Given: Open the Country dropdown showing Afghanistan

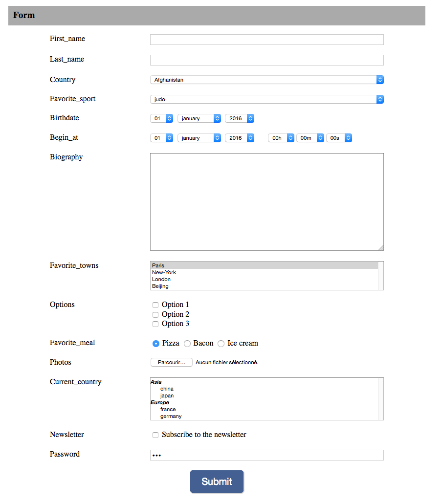Looking at the screenshot, I should [x=266, y=80].
